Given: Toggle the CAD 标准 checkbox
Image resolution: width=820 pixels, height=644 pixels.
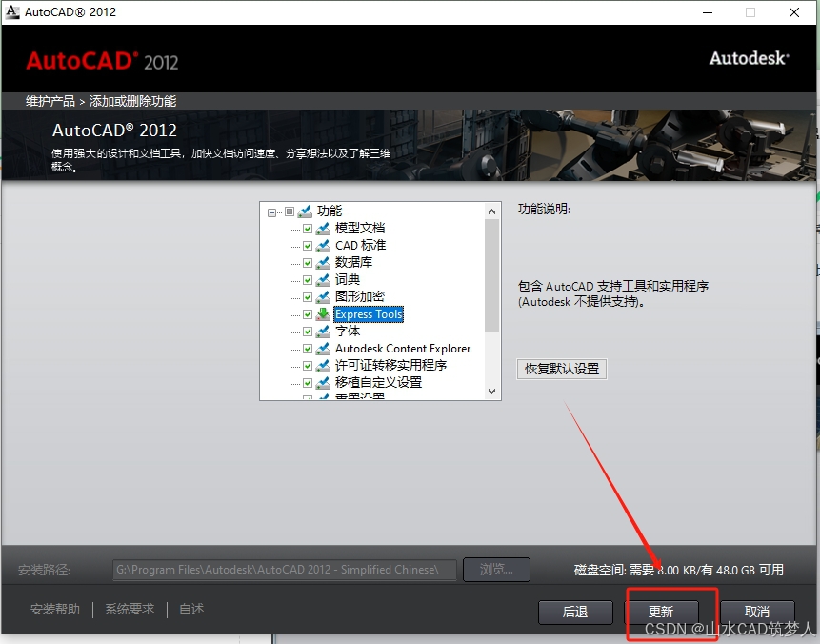Looking at the screenshot, I should [x=308, y=246].
